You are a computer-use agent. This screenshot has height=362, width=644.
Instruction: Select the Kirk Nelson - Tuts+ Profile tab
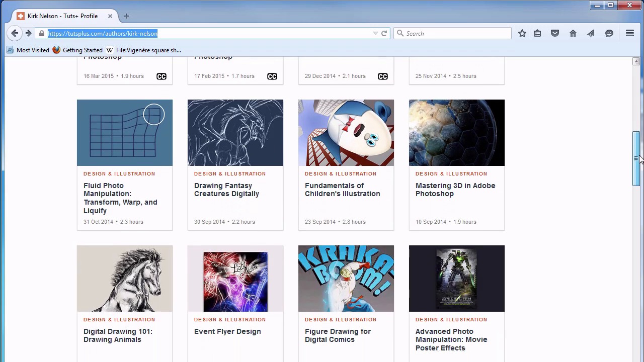pyautogui.click(x=63, y=16)
